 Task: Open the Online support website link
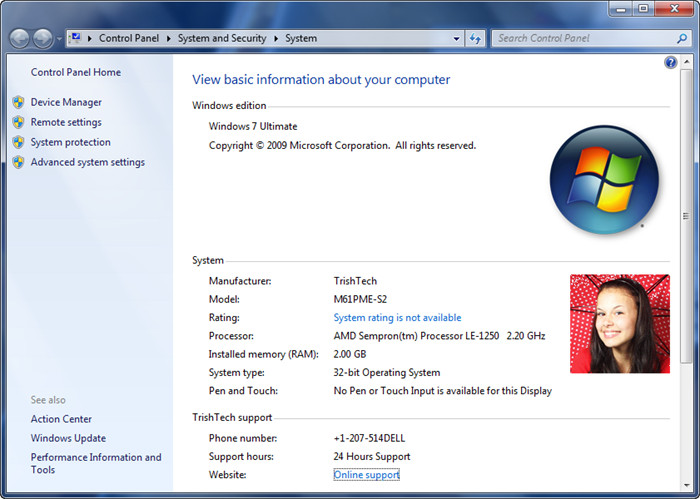(367, 475)
